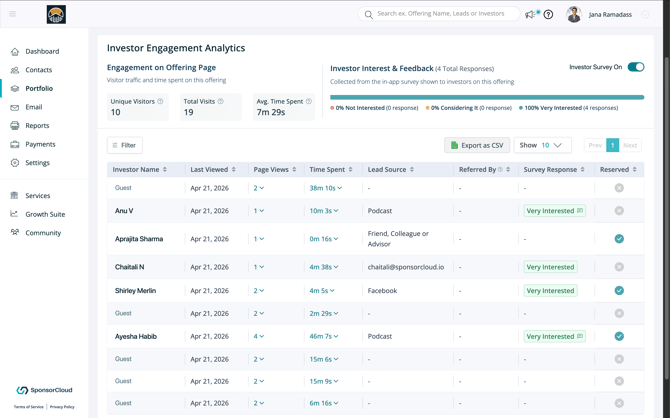Click the hamburger menu icon
Image resolution: width=670 pixels, height=418 pixels.
[x=13, y=14]
